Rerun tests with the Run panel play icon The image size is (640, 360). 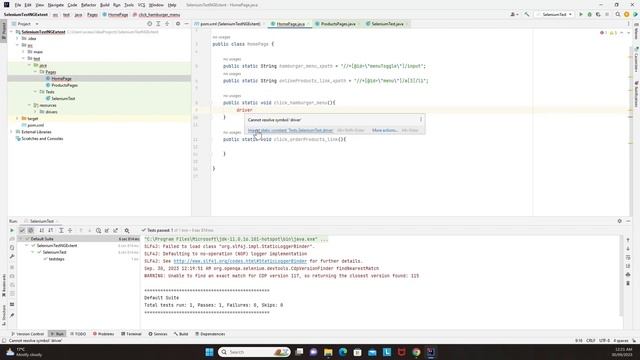pyautogui.click(x=12, y=231)
